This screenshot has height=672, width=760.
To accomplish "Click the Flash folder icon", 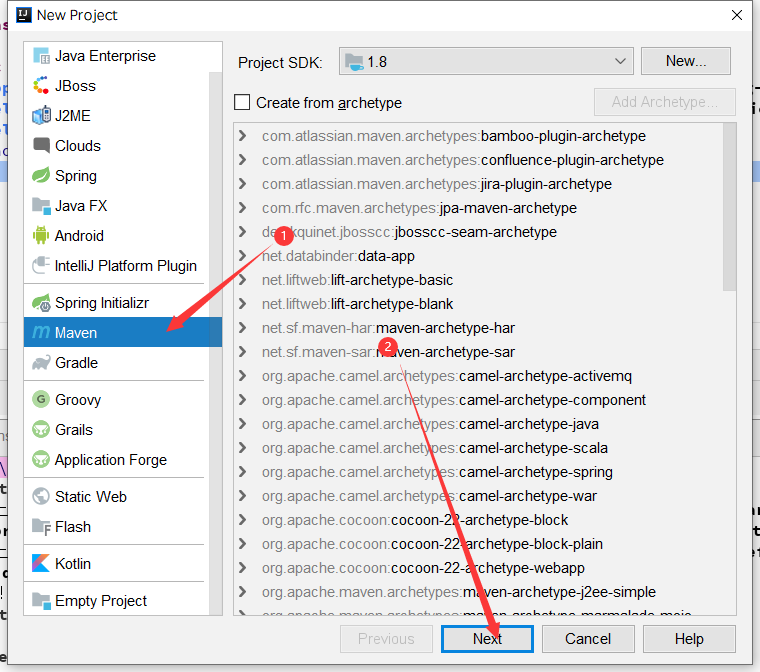I will coord(41,527).
